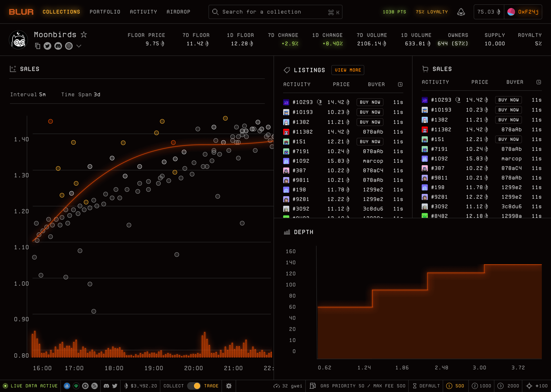Viewport: 551px width, 392px height.
Task: Click the BLUR logo
Action: [x=21, y=12]
